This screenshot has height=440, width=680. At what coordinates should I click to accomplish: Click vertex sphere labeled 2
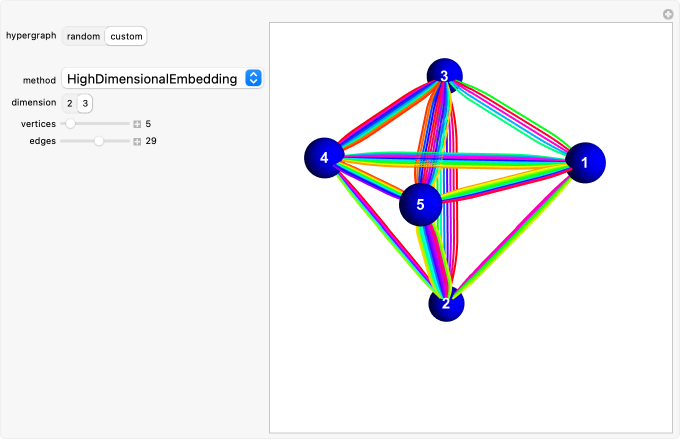[446, 302]
